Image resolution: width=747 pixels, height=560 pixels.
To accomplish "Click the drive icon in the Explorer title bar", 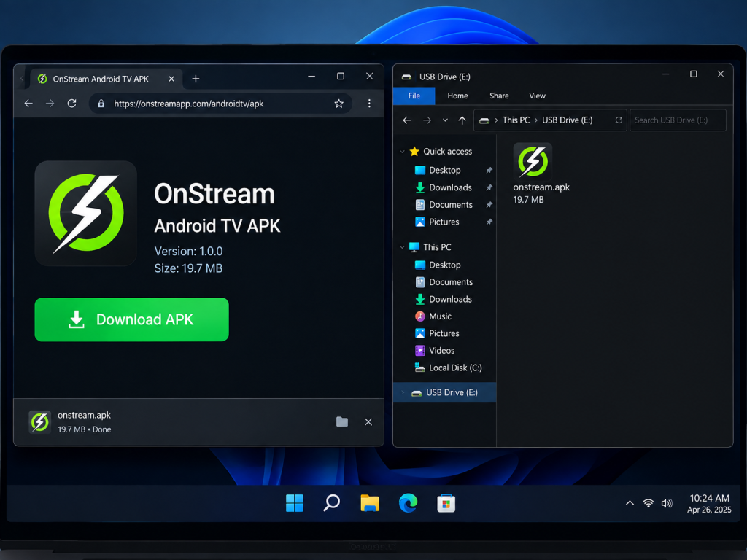I will pyautogui.click(x=406, y=77).
